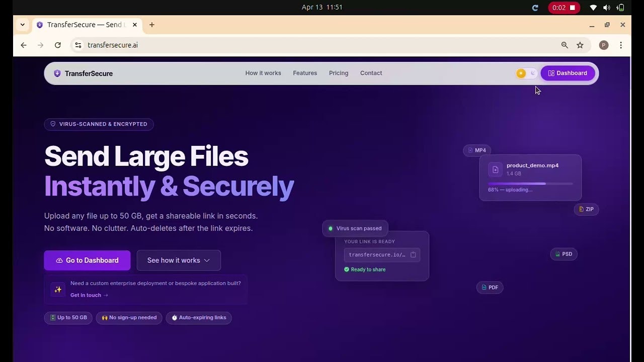The image size is (644, 362).
Task: Click the video file icon on product_demo.mp4 card
Action: [x=495, y=169]
